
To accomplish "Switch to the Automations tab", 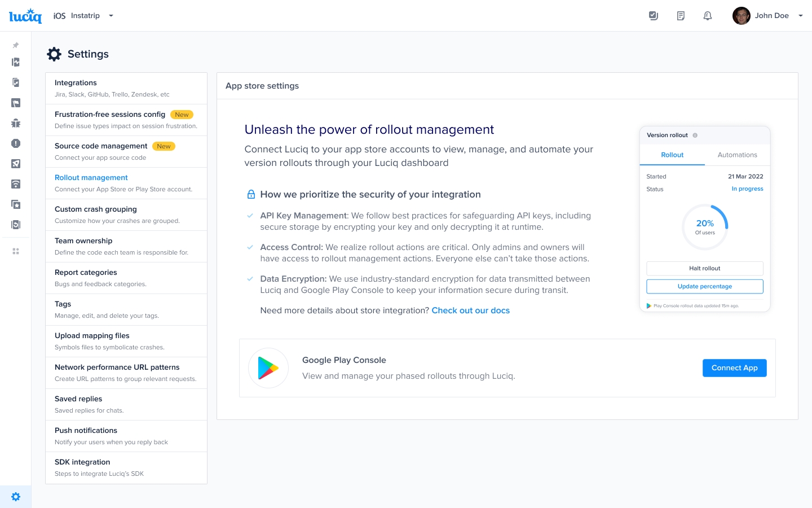I will 737,155.
